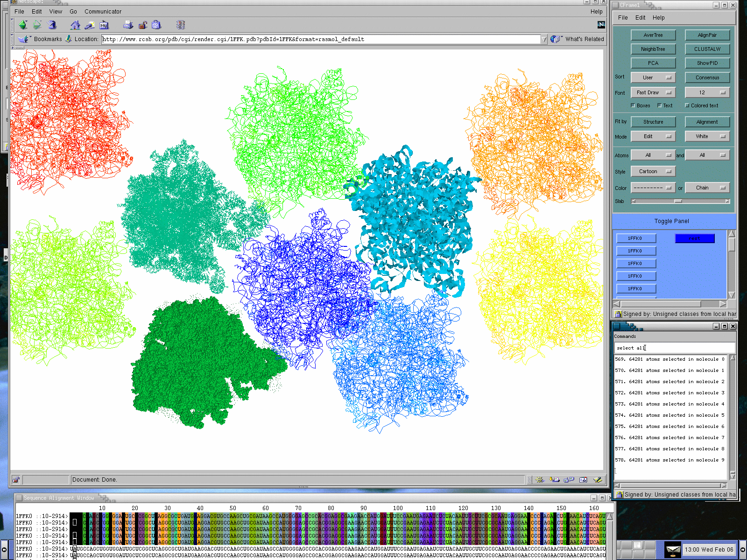Open the Search flashlight icon
Viewport: 747px width, 560px height.
[x=90, y=25]
